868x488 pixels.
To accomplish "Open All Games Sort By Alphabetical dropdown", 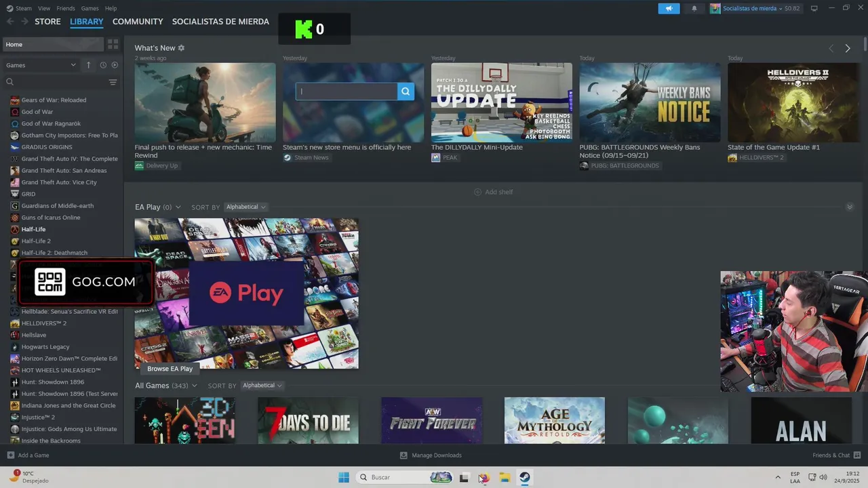I will coord(262,386).
